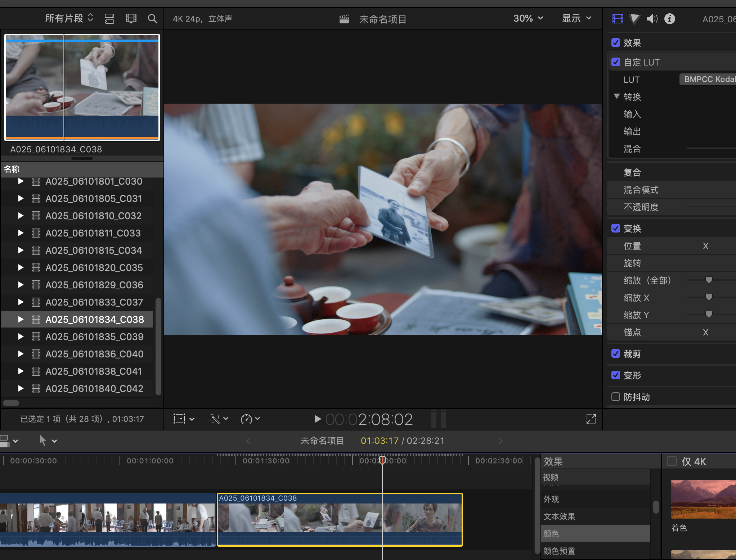Click the 着色 effect thumbnail
Screen dimensions: 736x560
[703, 499]
